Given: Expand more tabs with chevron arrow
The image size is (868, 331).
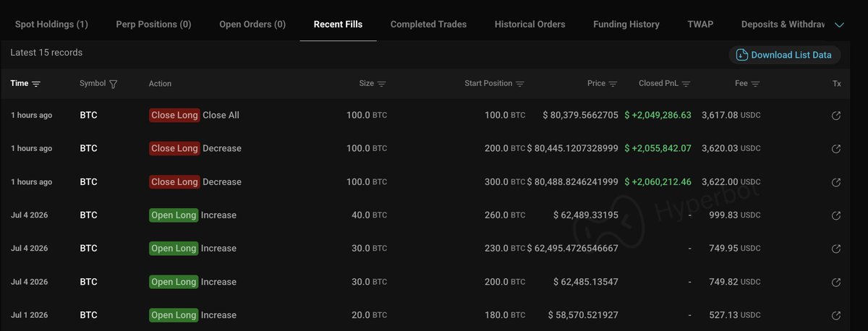Looking at the screenshot, I should click(840, 25).
